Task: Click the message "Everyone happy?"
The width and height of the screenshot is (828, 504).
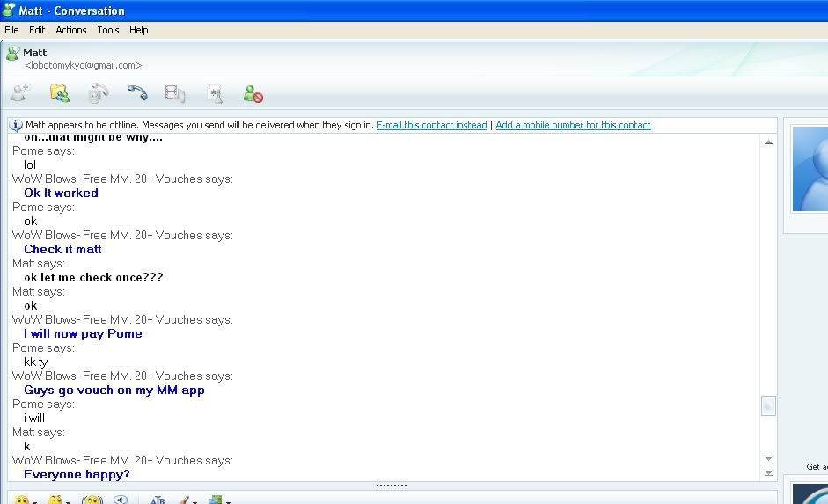Action: (x=77, y=474)
